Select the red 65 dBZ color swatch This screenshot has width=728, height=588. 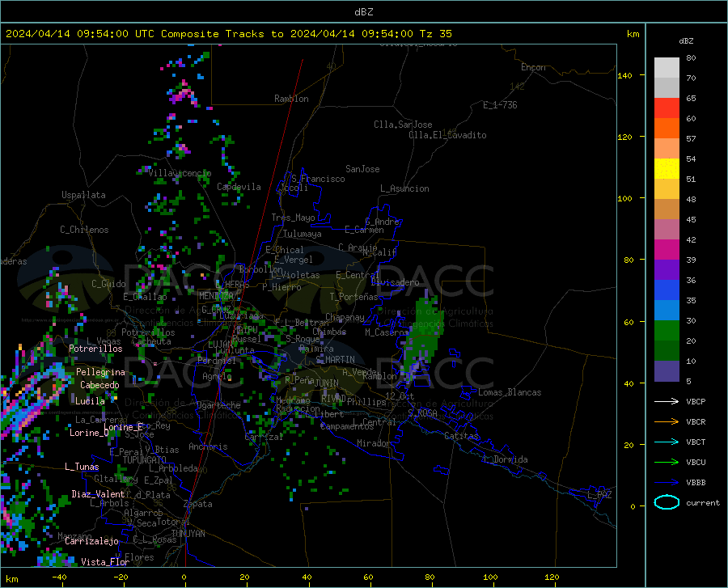click(667, 108)
